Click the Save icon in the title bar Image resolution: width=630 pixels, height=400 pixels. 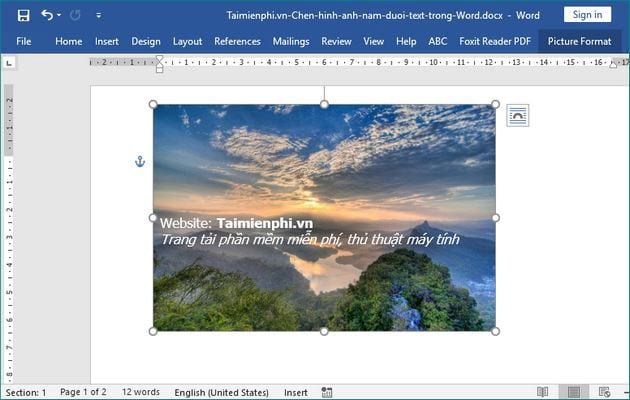pos(23,15)
